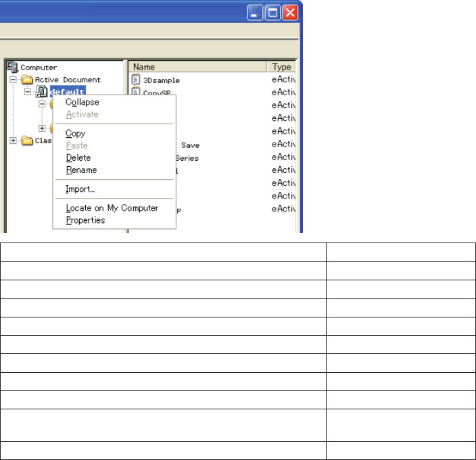
Task: Choose Collapse from the context menu
Action: 82,102
